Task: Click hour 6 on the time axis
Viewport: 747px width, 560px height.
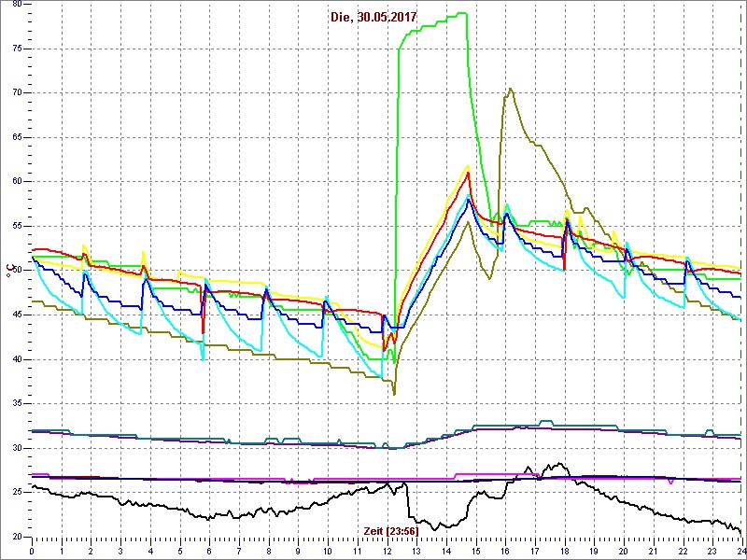Action: 209,551
